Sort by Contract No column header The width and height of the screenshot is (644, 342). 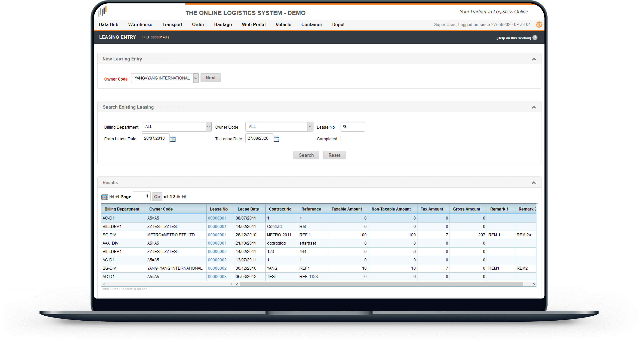[x=282, y=209]
